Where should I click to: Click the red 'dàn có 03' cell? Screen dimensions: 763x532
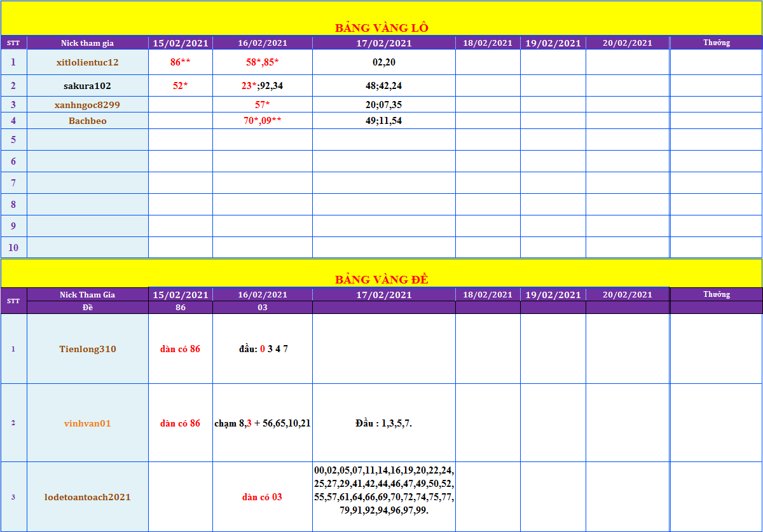262,497
